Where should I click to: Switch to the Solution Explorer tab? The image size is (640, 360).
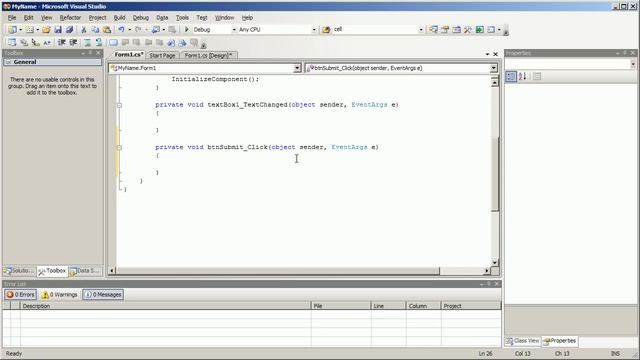(x=19, y=271)
